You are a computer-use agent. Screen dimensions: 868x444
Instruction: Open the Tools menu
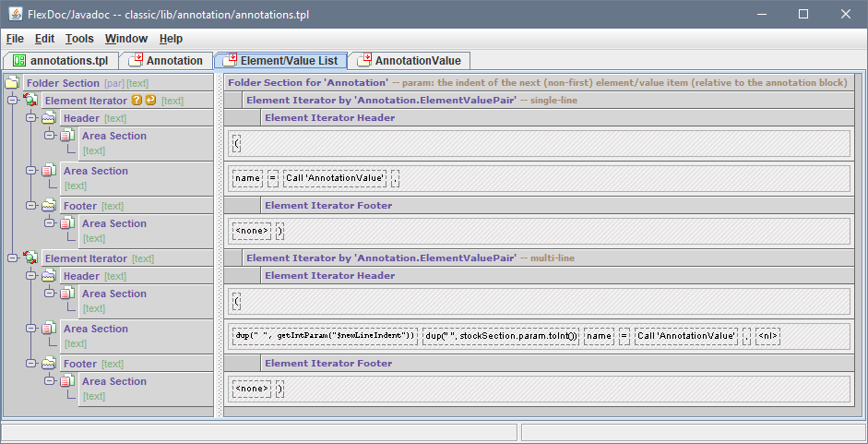pos(79,39)
